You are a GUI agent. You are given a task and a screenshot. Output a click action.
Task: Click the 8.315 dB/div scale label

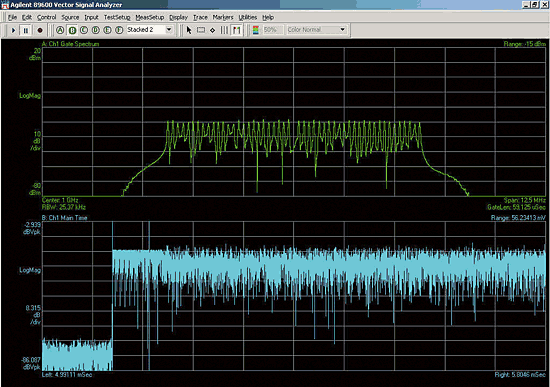33,315
